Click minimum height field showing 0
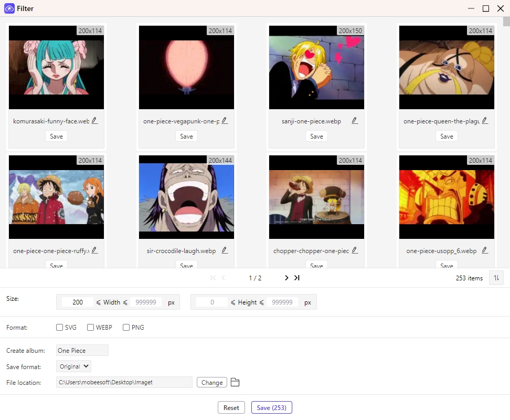 pos(212,302)
